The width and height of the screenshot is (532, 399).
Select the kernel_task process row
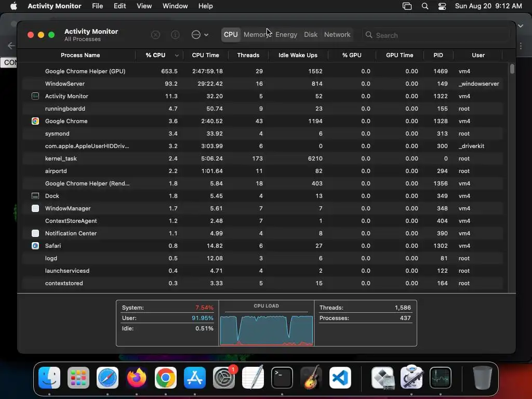[x=263, y=158]
